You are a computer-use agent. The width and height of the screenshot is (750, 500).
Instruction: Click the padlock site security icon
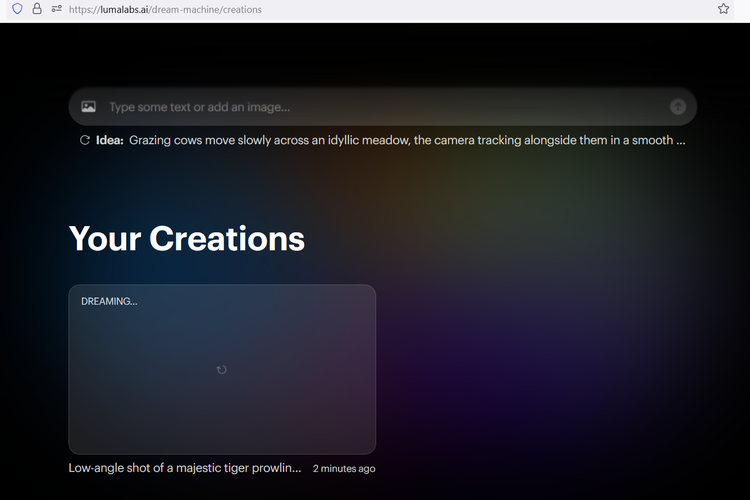pyautogui.click(x=37, y=9)
